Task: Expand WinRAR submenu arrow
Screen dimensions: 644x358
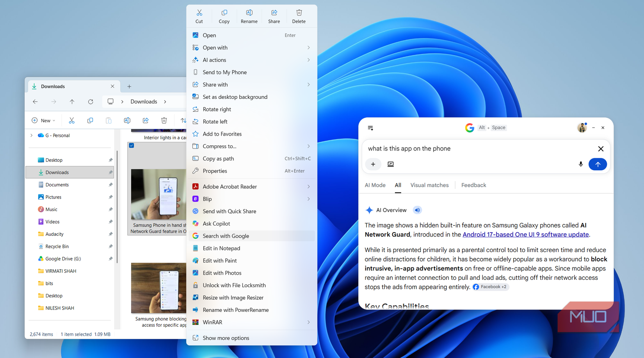Action: (x=308, y=322)
